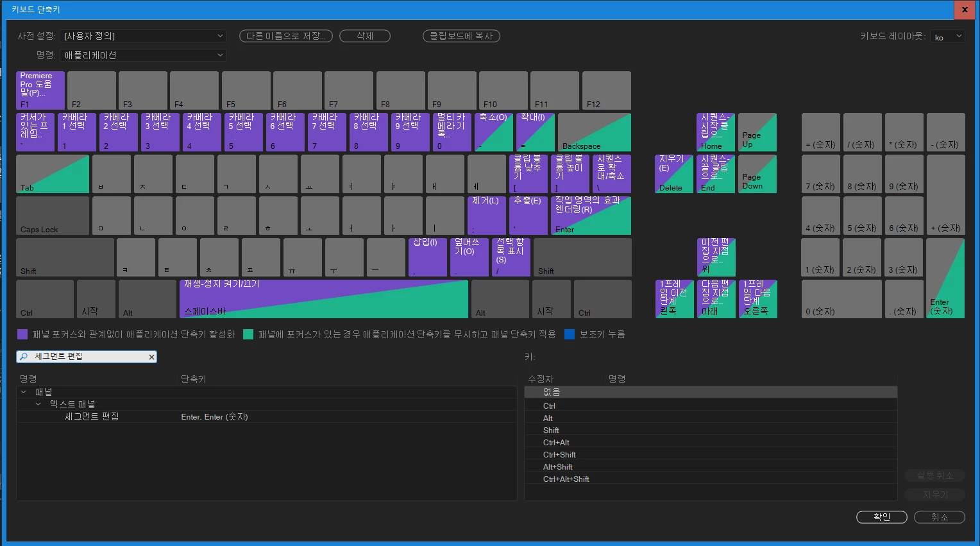Screen dimensions: 980x546
Task: Open the 명령 애플리케이션 dropdown
Action: point(143,55)
